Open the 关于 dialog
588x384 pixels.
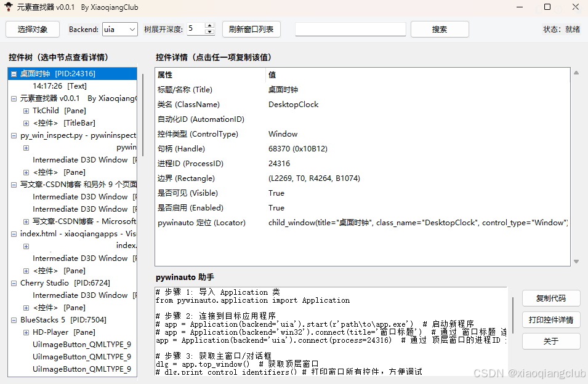pyautogui.click(x=551, y=342)
